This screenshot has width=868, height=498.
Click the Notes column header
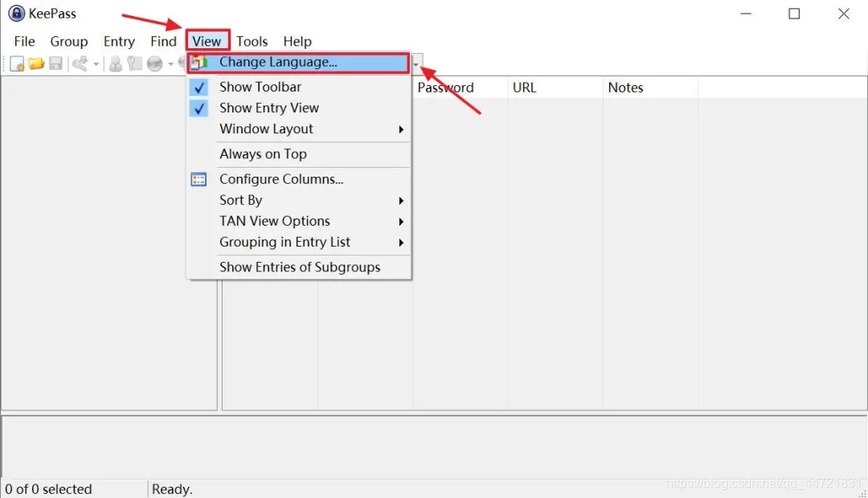pos(650,88)
